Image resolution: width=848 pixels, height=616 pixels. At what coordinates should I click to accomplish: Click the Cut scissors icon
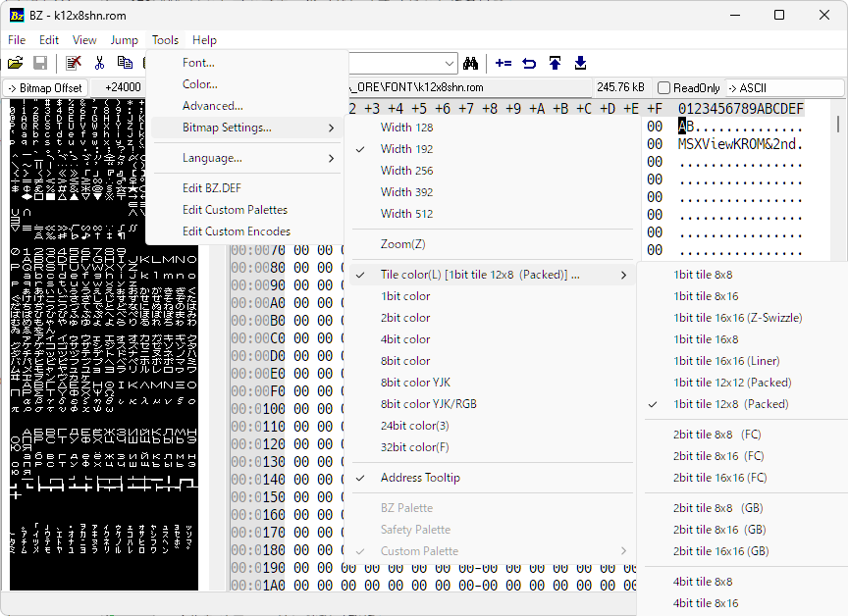(x=99, y=63)
